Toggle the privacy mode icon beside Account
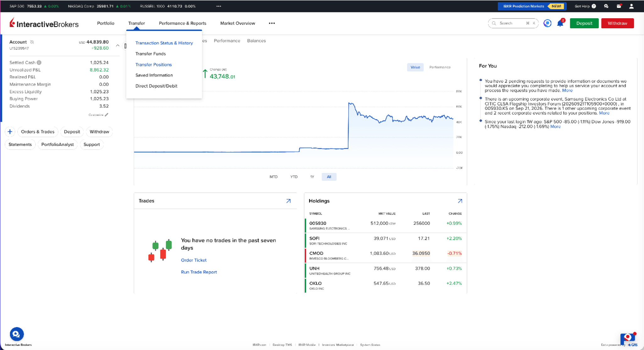This screenshot has height=350, width=644. tap(32, 42)
